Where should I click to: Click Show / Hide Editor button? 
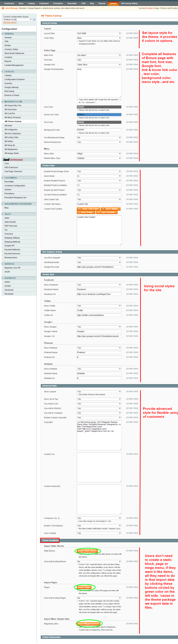(x=88, y=209)
